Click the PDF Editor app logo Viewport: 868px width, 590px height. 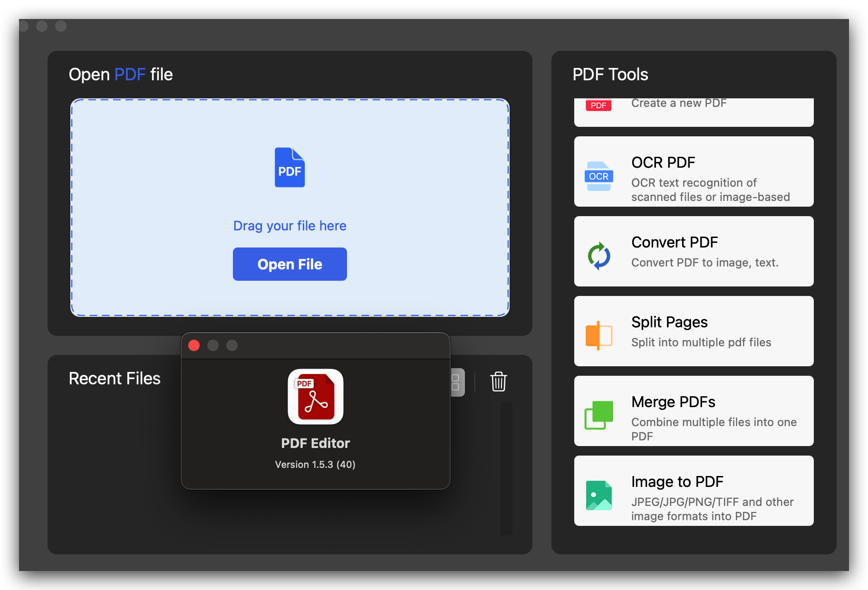(315, 397)
